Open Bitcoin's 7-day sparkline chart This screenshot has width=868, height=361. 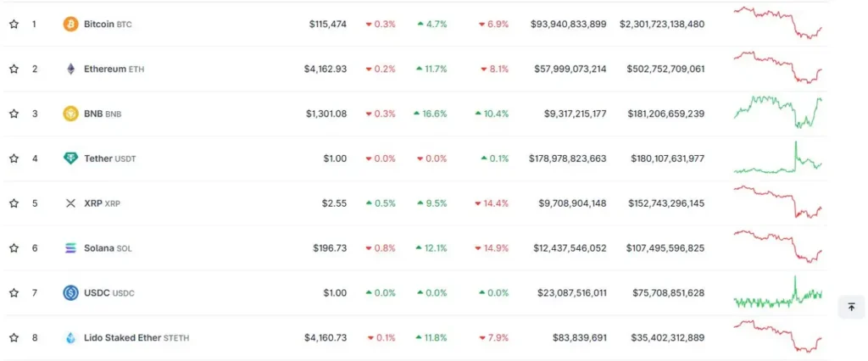pyautogui.click(x=777, y=23)
